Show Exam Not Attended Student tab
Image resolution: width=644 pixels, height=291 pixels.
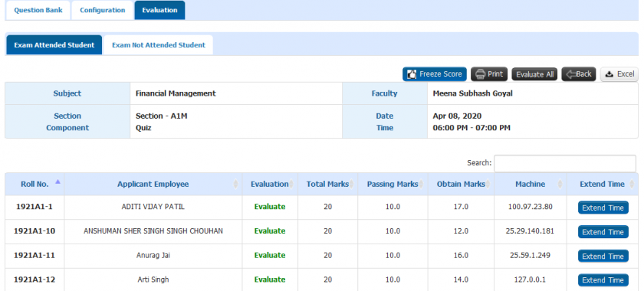159,45
